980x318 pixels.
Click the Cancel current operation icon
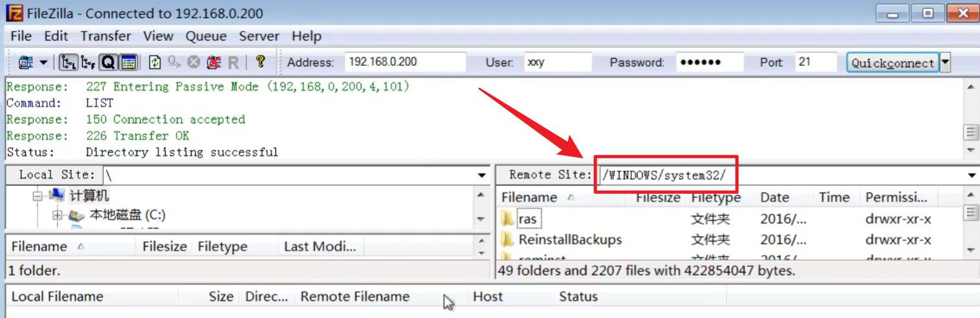click(193, 63)
